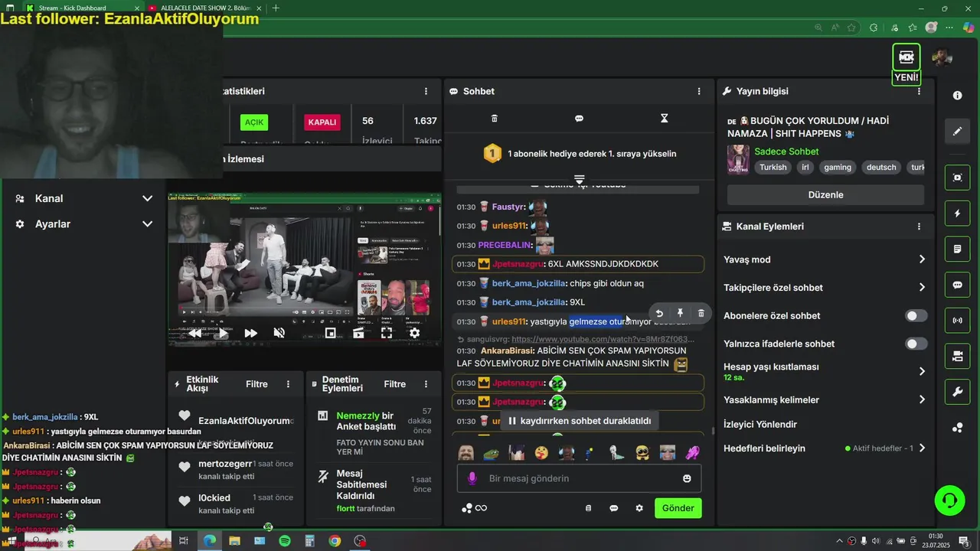Open Spotify from the taskbar
The image size is (980, 551).
click(x=285, y=541)
